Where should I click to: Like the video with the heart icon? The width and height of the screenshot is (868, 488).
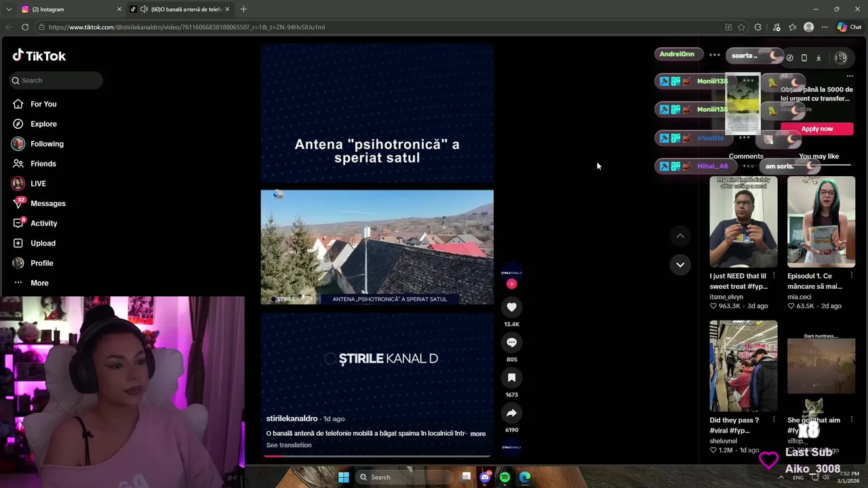coord(511,307)
